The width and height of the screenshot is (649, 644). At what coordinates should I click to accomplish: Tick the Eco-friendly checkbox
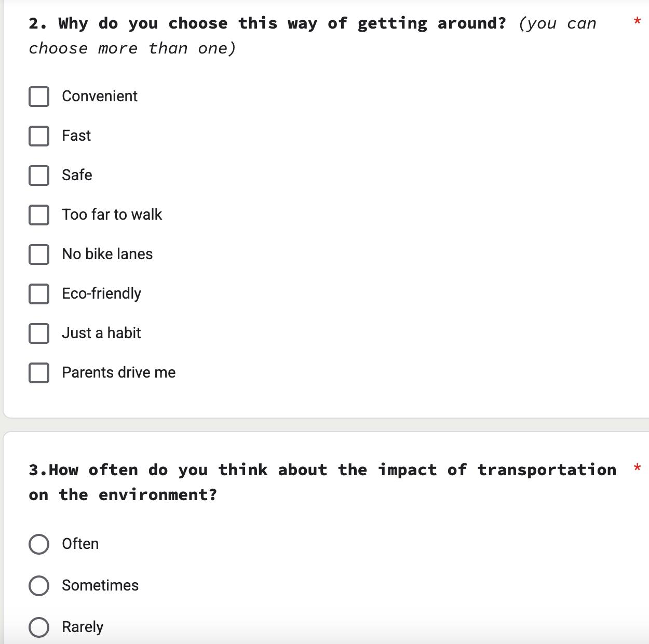(x=39, y=294)
